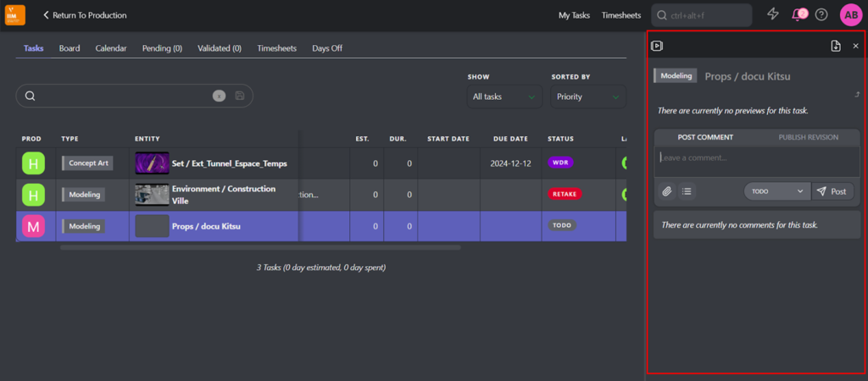Click Return To Production link
This screenshot has width=868, height=381.
[x=85, y=15]
